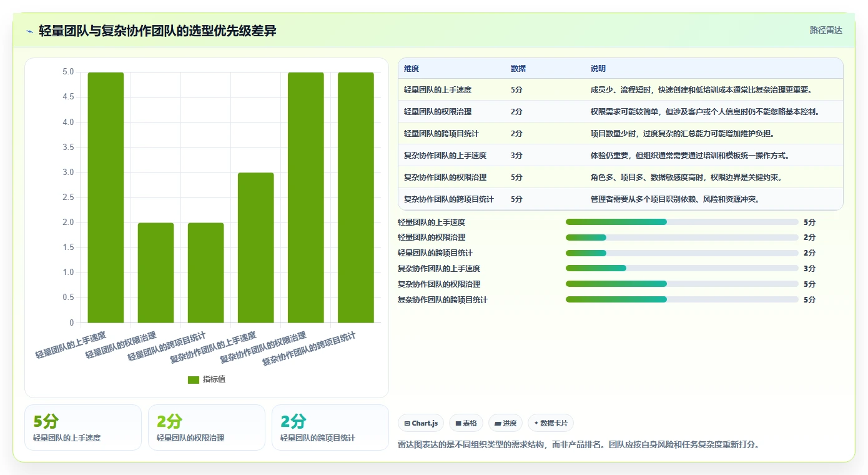Click the 复杂协作团队的权限治理 bar in the chart
868x475 pixels.
point(306,197)
